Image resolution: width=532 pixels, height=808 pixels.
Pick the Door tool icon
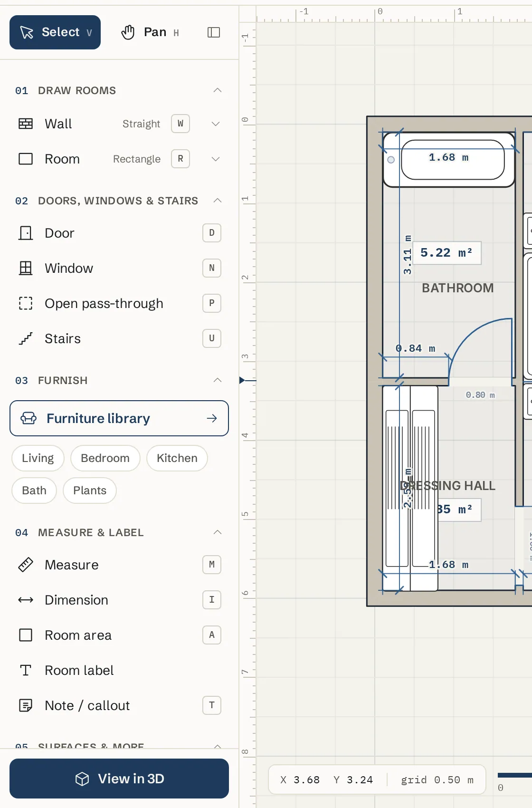26,233
